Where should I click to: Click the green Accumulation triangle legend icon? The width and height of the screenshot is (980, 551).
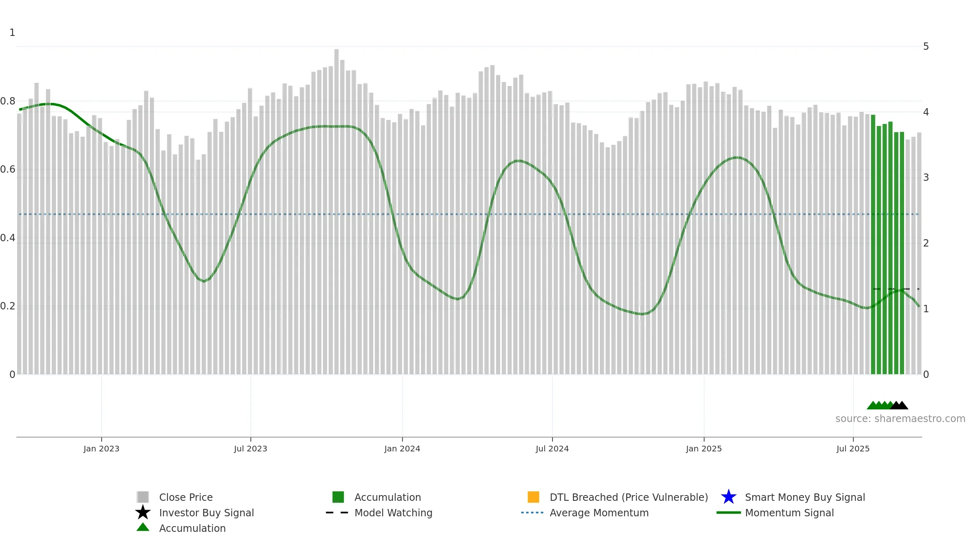click(x=143, y=527)
